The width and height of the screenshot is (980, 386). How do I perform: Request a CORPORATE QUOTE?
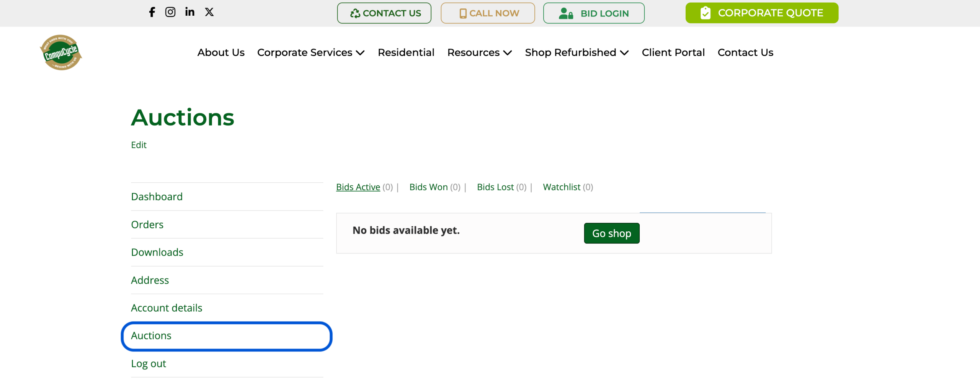coord(762,13)
